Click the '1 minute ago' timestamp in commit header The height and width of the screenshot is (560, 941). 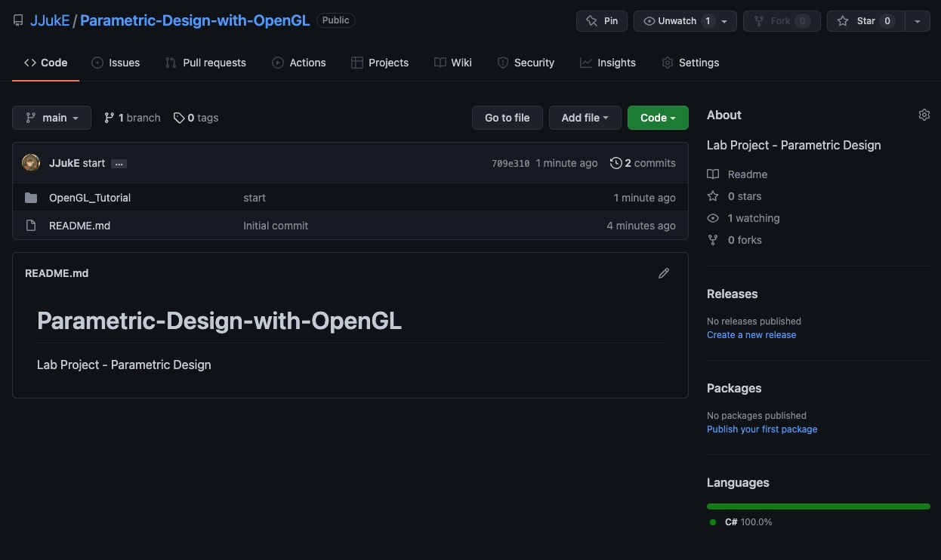pos(566,163)
